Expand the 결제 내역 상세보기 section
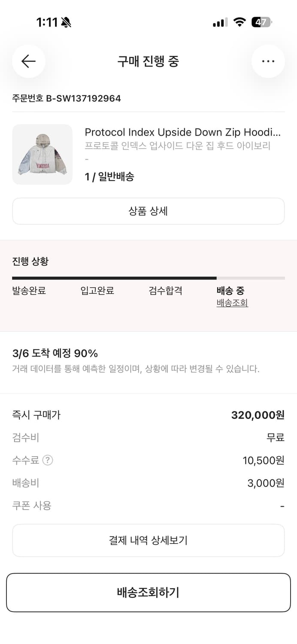This screenshot has height=644, width=297. 148,541
